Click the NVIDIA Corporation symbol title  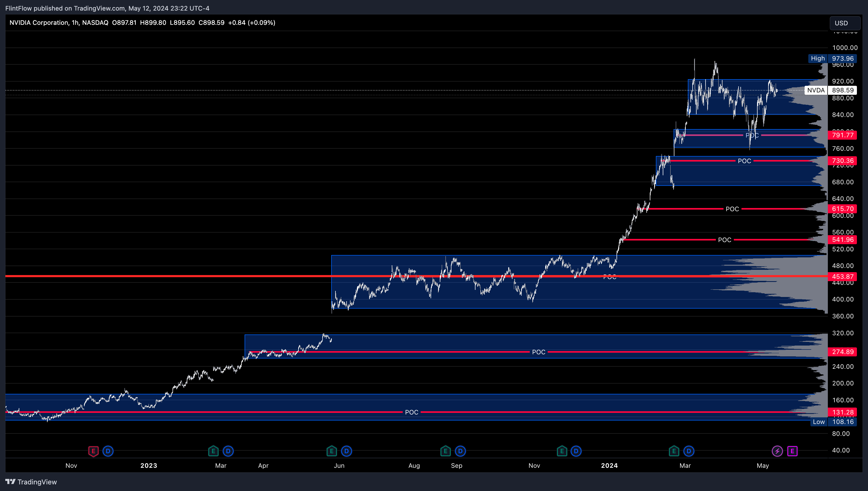(39, 23)
